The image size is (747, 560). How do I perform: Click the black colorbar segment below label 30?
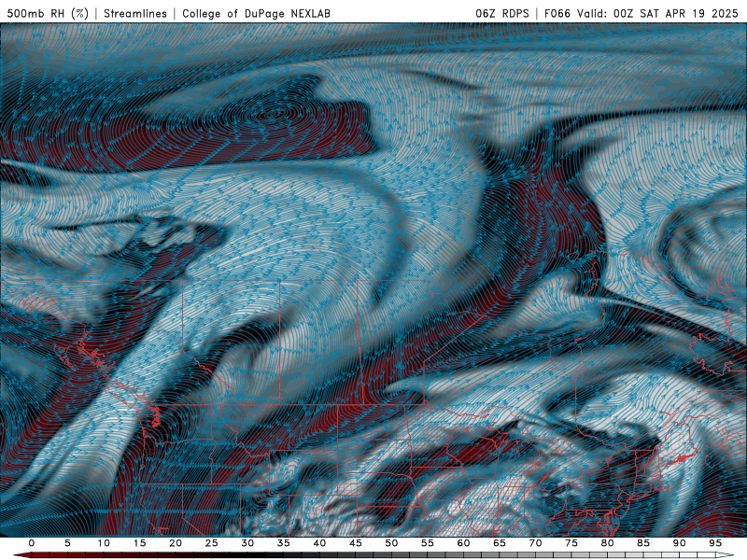247,555
